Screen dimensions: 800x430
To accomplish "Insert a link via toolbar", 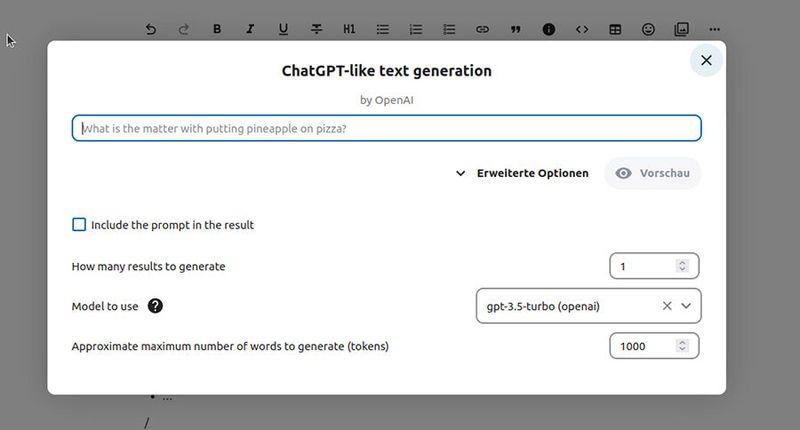I will coord(482,29).
